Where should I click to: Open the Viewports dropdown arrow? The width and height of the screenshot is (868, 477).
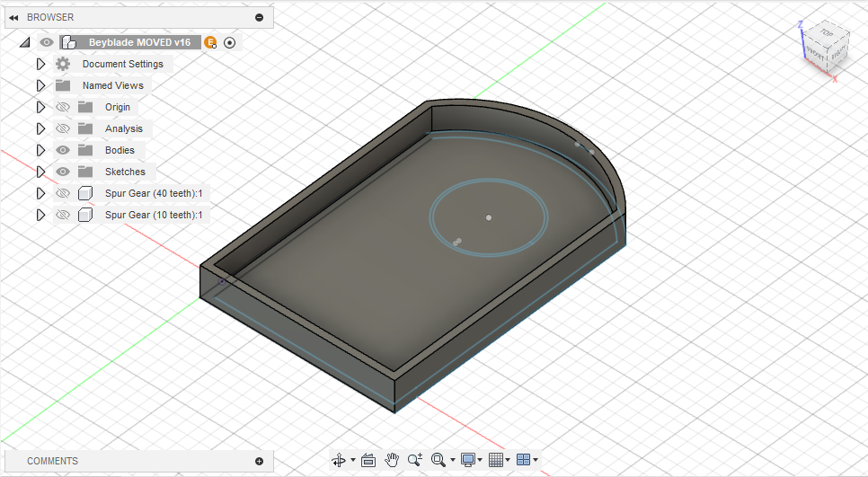[x=536, y=460]
